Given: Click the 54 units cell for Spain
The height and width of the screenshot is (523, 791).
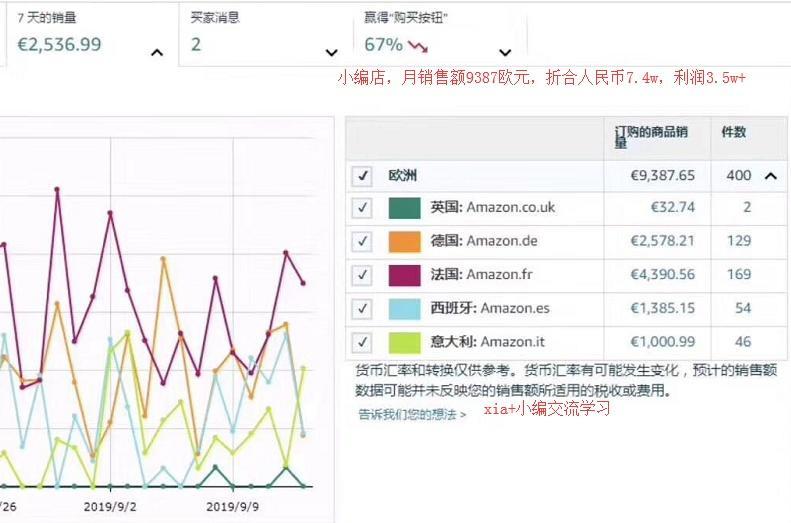Looking at the screenshot, I should (x=743, y=308).
